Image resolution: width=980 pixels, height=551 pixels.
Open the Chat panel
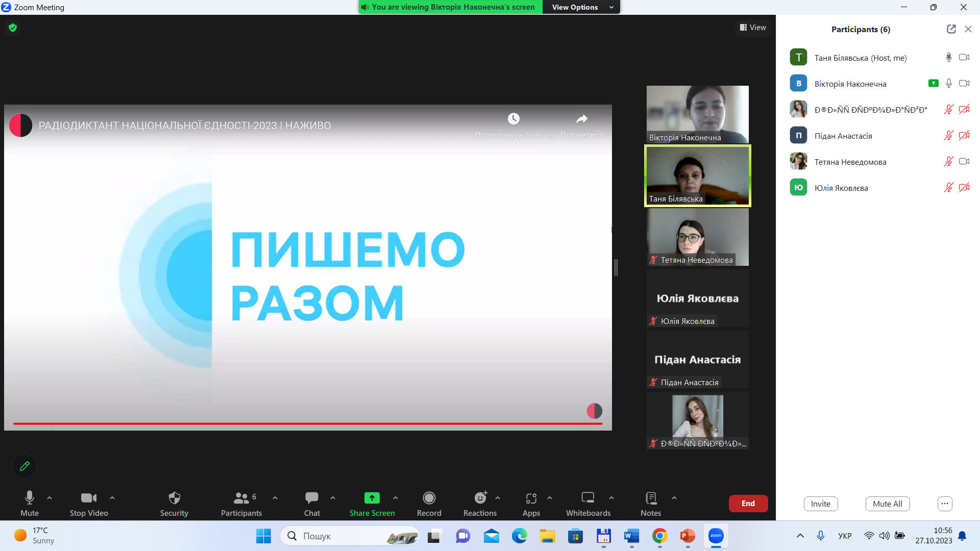312,498
